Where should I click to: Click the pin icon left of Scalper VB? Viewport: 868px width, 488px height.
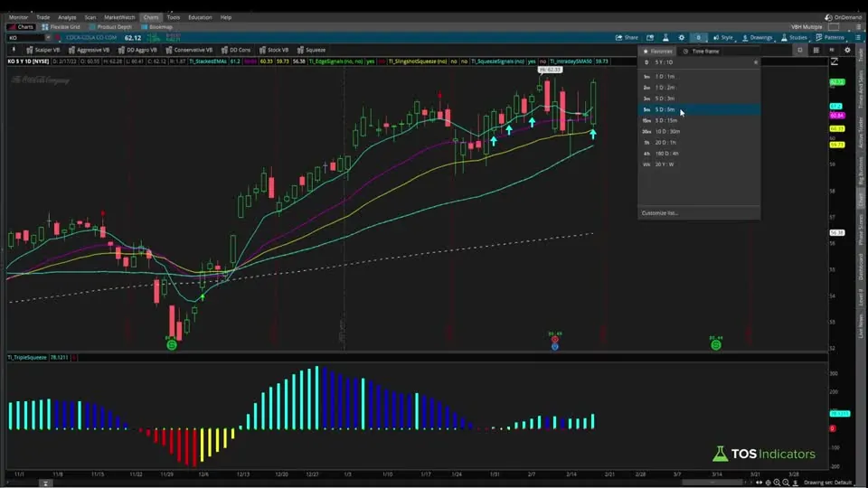click(x=14, y=50)
